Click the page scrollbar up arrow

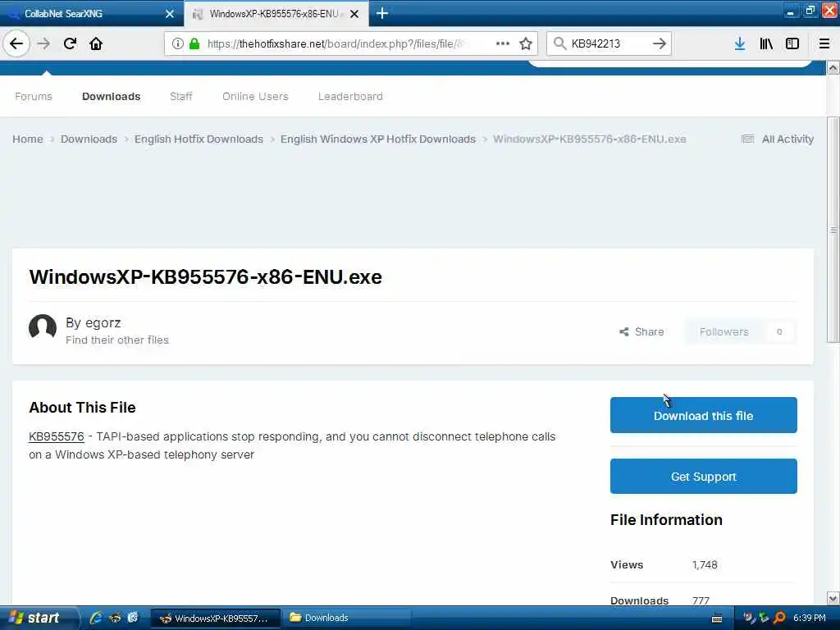833,67
